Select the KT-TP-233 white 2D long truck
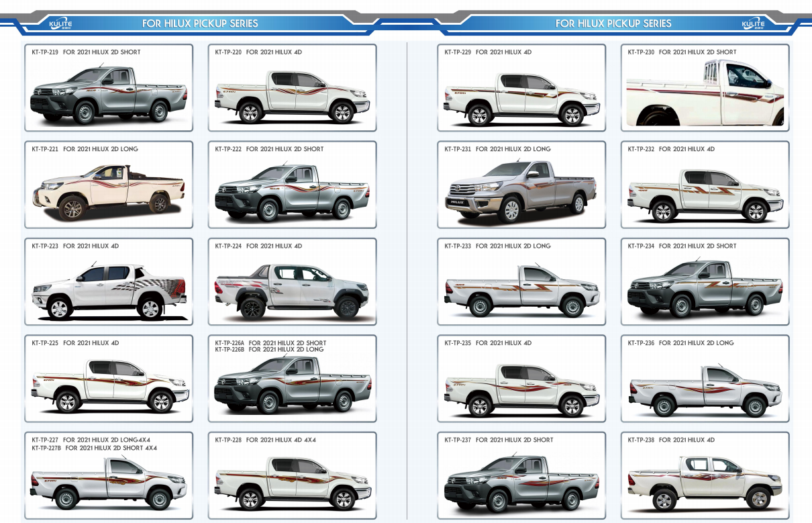Viewport: 812px width, 523px height. click(x=521, y=290)
